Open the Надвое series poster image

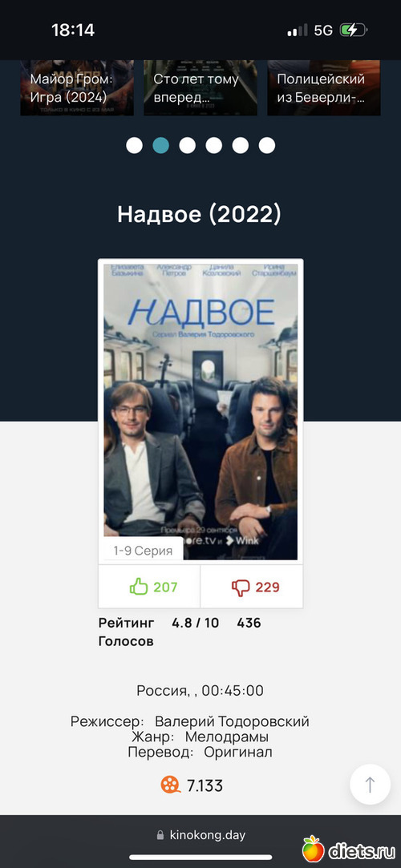click(x=200, y=412)
